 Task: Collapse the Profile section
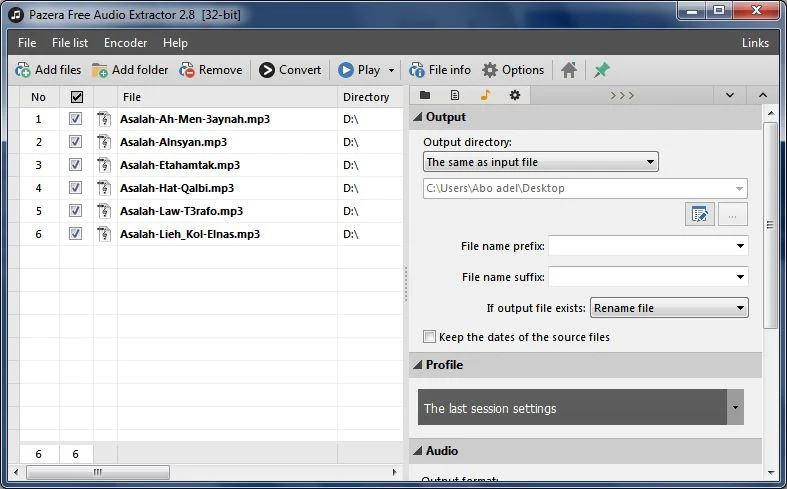418,365
